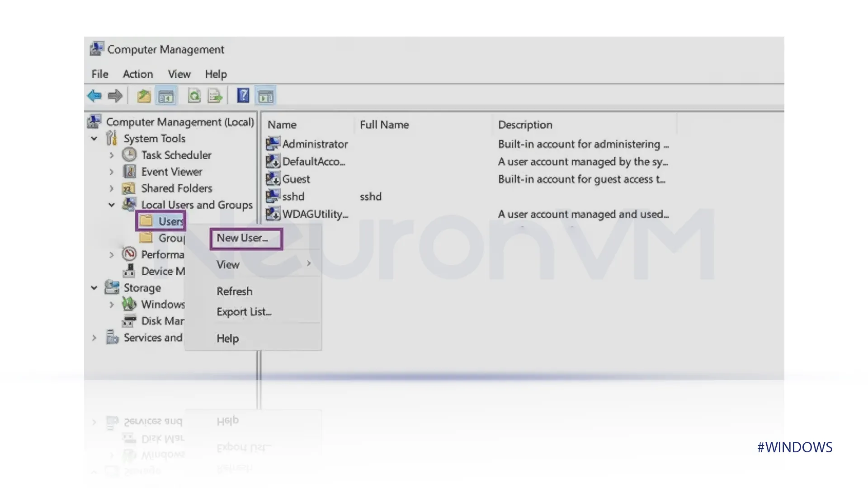This screenshot has width=868, height=488.
Task: Select Export List from context menu
Action: click(x=244, y=312)
